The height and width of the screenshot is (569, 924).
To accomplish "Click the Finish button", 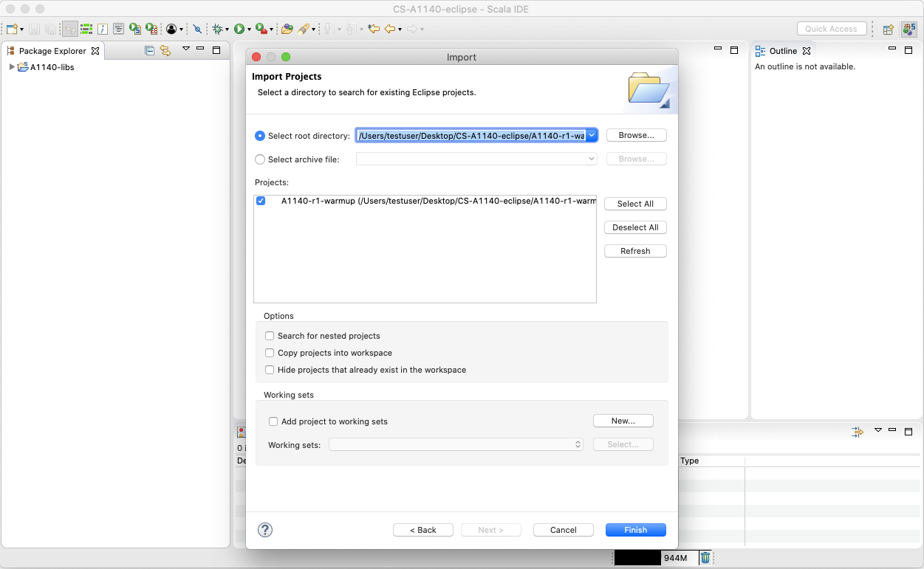I will pyautogui.click(x=635, y=530).
